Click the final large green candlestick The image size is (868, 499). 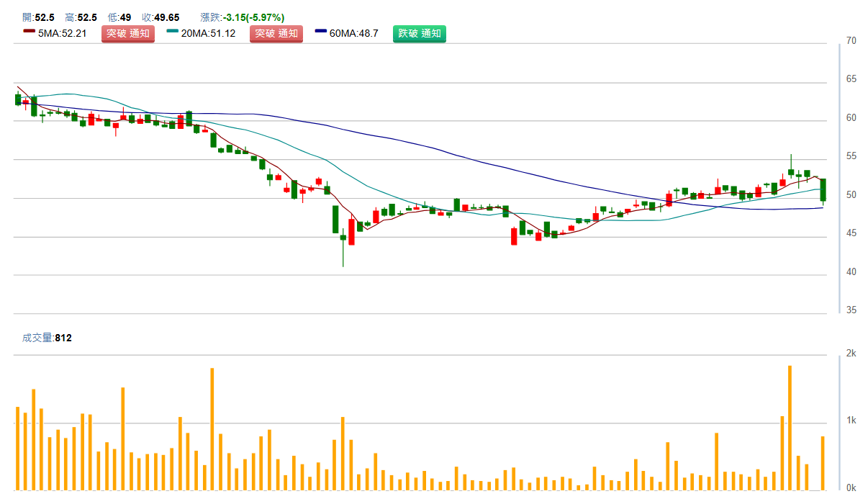coord(823,189)
